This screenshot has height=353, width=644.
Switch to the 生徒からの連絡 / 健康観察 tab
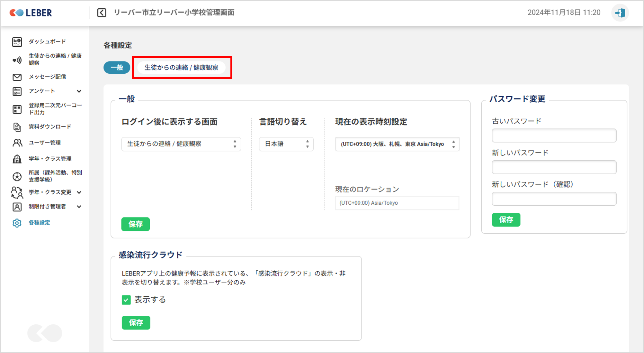coord(181,68)
